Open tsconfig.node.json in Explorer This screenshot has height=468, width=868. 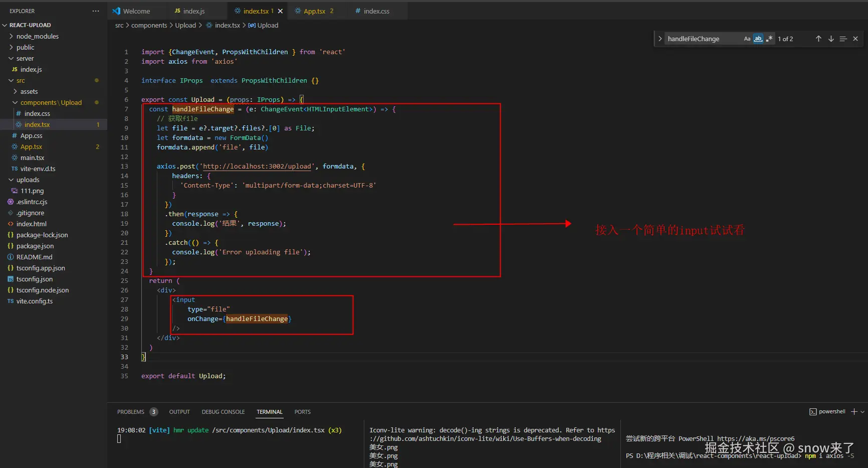pos(43,290)
